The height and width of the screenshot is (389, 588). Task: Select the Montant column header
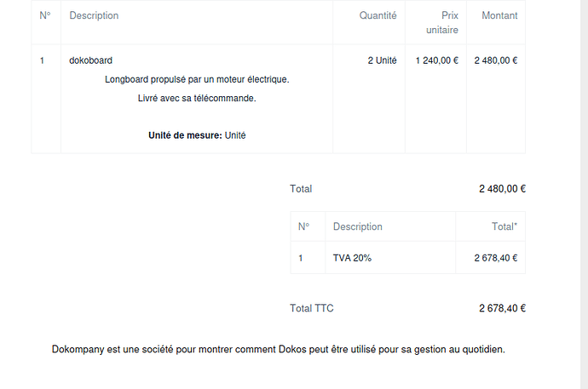(499, 15)
